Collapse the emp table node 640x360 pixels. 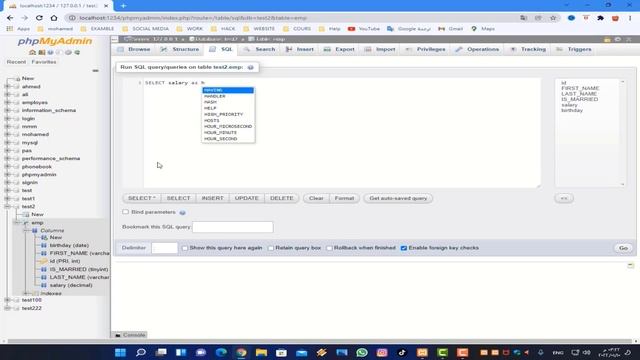click(17, 222)
